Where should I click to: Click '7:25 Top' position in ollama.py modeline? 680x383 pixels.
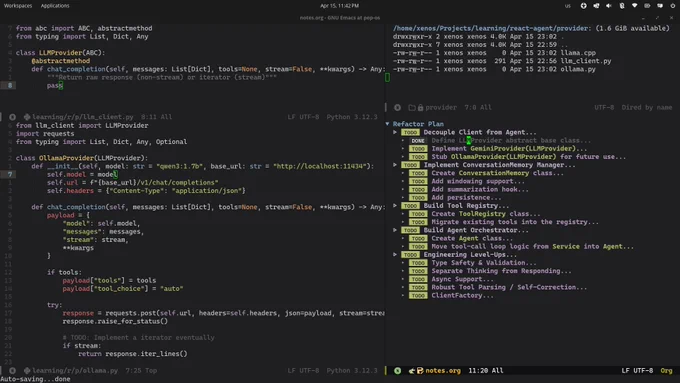pyautogui.click(x=141, y=370)
